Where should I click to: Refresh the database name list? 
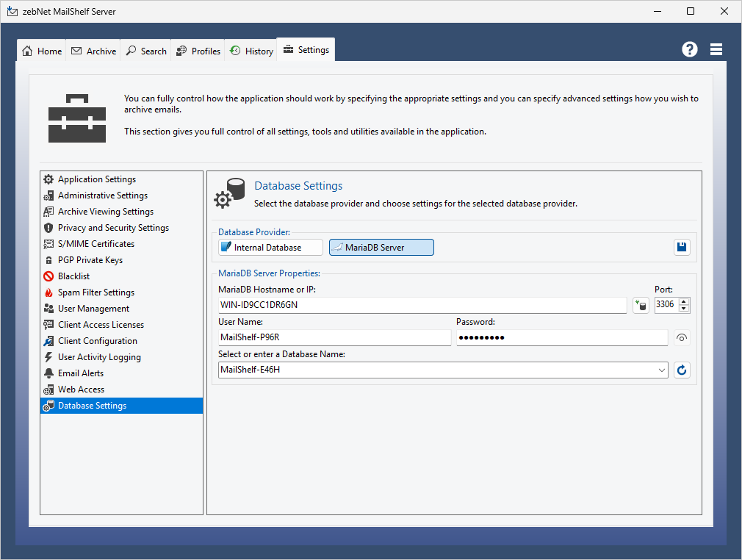coord(682,370)
